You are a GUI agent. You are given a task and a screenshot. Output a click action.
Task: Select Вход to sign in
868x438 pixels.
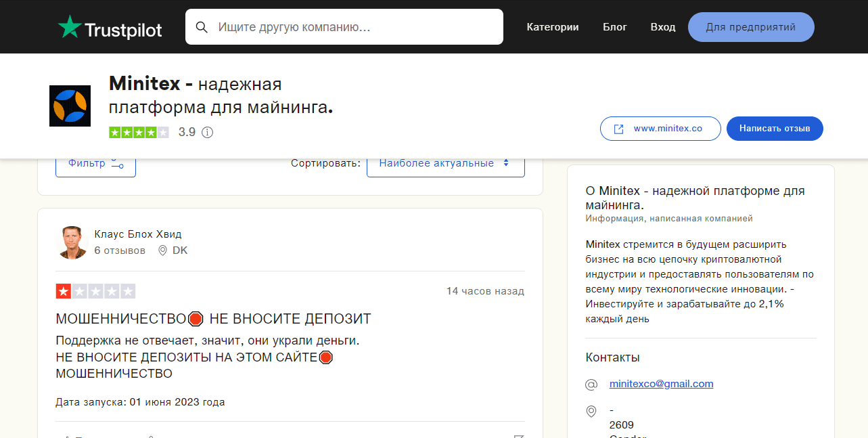click(662, 27)
